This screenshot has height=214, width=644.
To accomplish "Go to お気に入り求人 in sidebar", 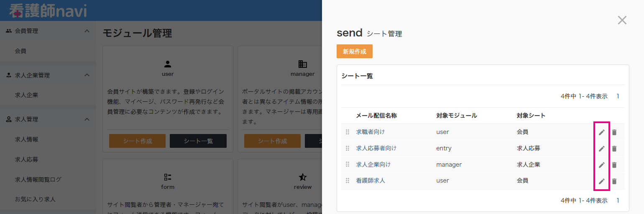I will click(x=35, y=199).
